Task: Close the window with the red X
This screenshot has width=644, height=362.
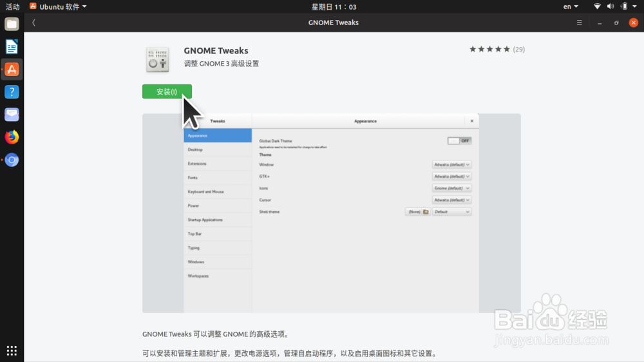Action: click(x=633, y=23)
